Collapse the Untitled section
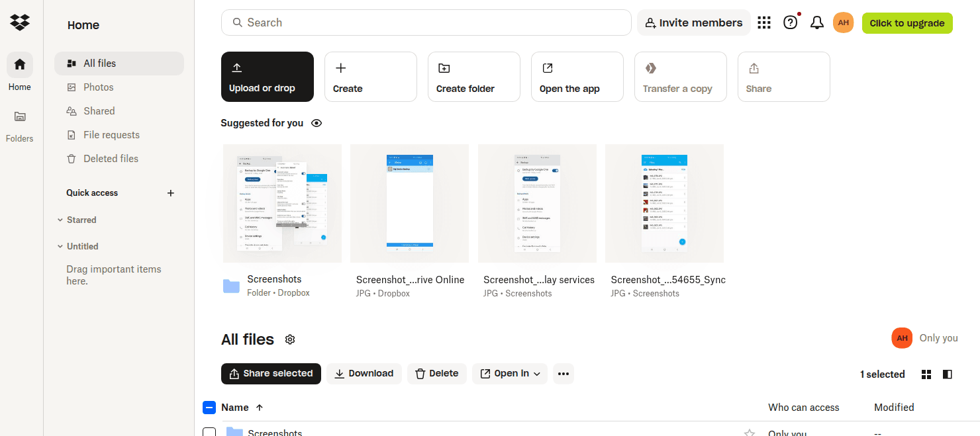 click(60, 247)
